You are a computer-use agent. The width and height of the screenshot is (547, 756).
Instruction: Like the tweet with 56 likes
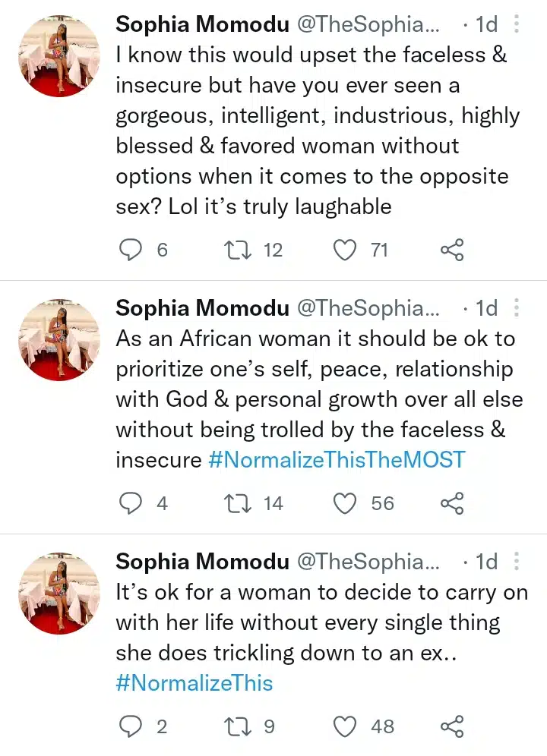[x=346, y=503]
